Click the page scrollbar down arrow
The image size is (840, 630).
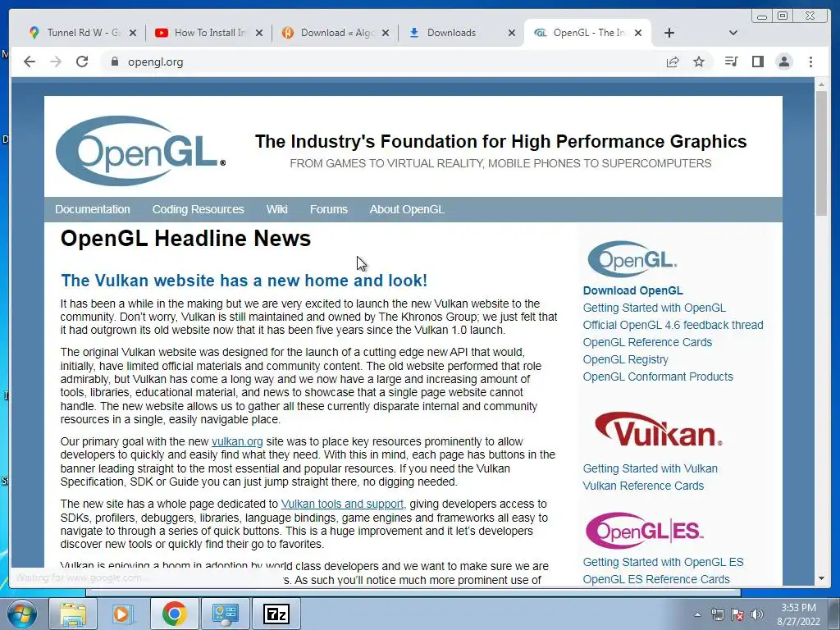coord(821,578)
